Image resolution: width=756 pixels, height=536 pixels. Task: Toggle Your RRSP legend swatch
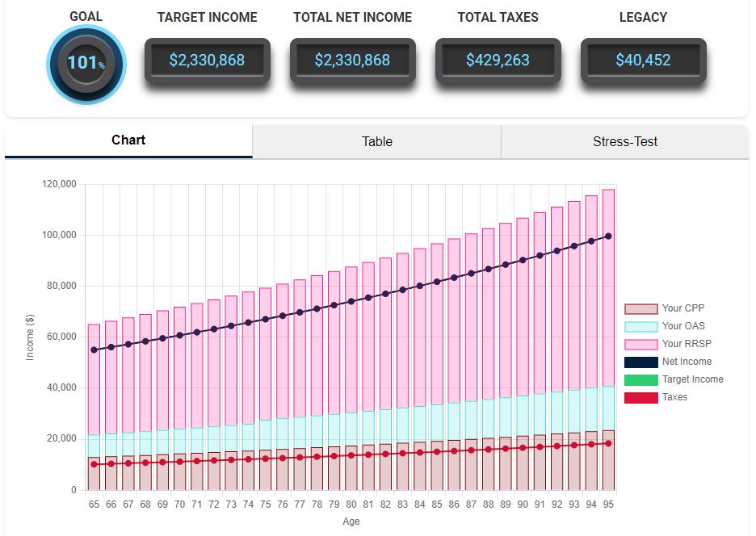641,344
